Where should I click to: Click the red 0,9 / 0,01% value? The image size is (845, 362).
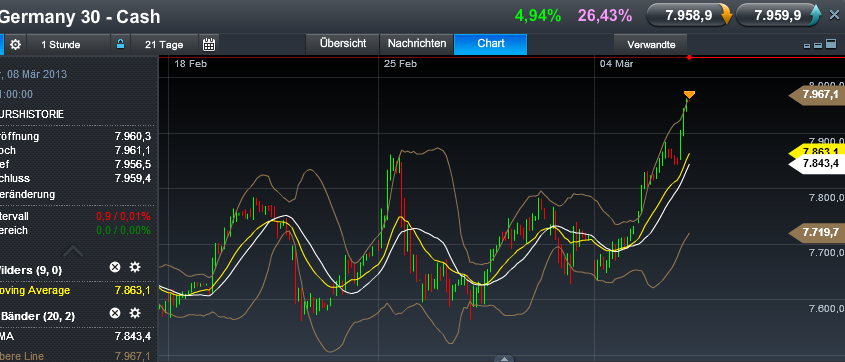tap(123, 217)
